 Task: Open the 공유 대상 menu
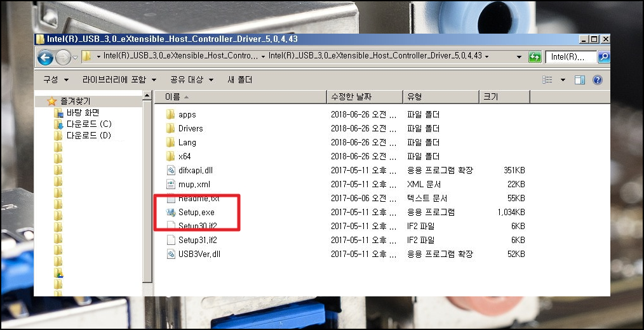(192, 79)
